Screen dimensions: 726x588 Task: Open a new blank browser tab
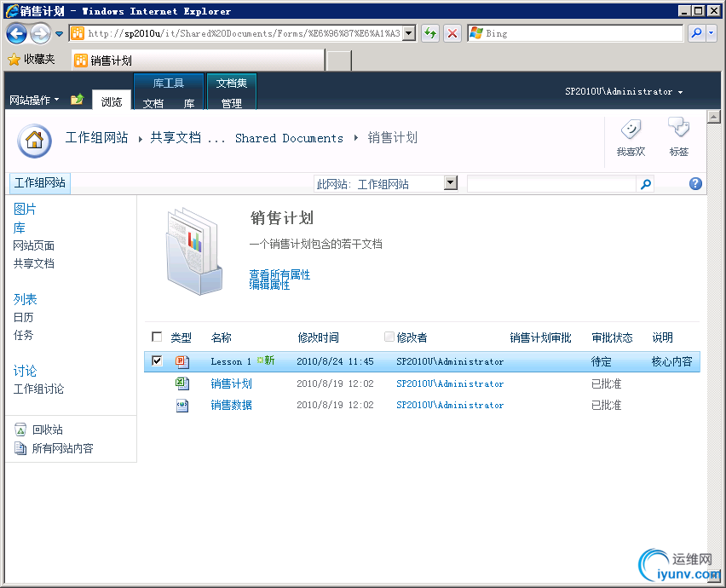[338, 61]
